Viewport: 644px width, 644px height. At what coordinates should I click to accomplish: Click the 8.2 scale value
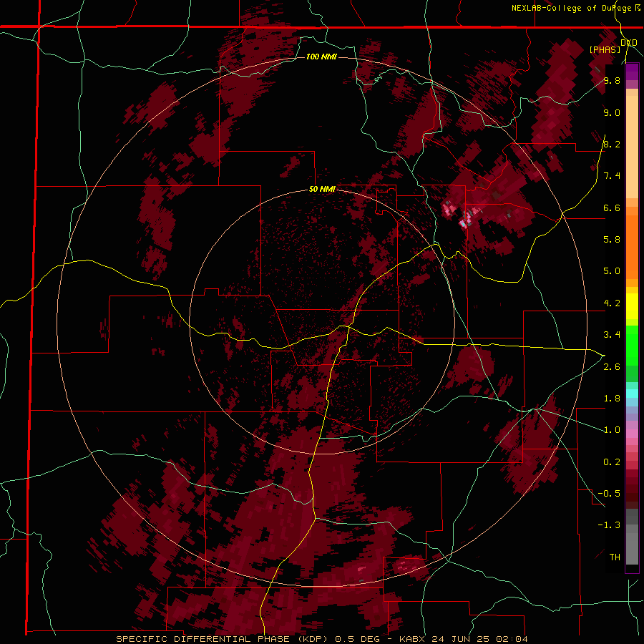click(x=612, y=144)
